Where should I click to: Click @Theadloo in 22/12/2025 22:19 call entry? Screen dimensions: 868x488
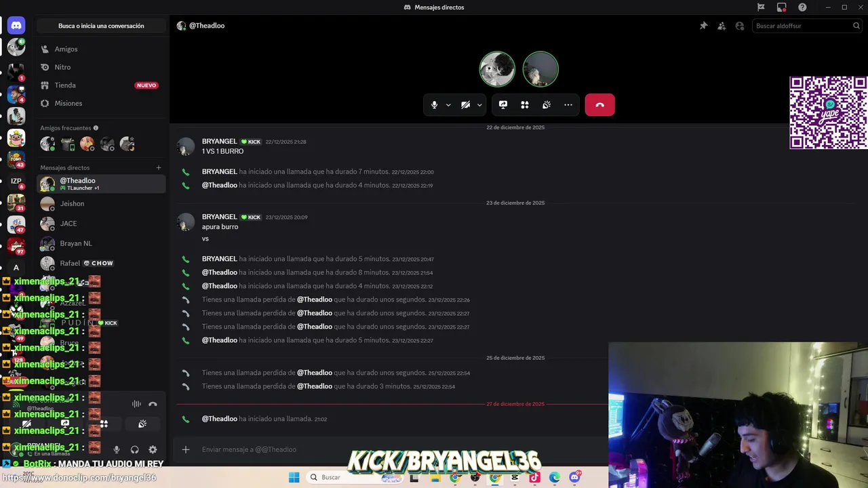(x=220, y=185)
